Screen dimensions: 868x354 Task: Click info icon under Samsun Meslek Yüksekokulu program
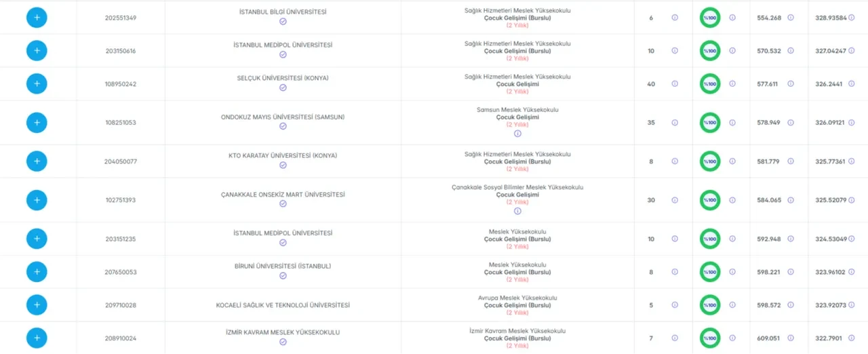tap(517, 134)
